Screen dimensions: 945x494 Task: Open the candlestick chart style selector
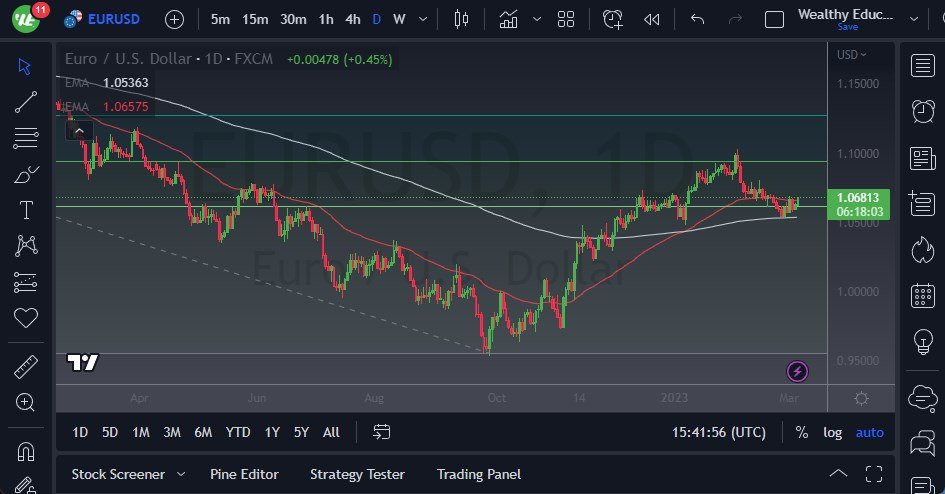pos(461,19)
